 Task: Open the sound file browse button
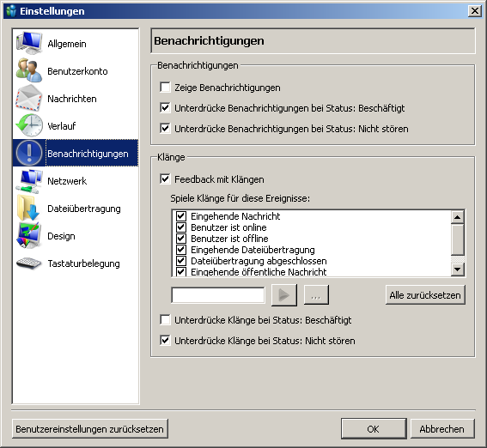[316, 295]
